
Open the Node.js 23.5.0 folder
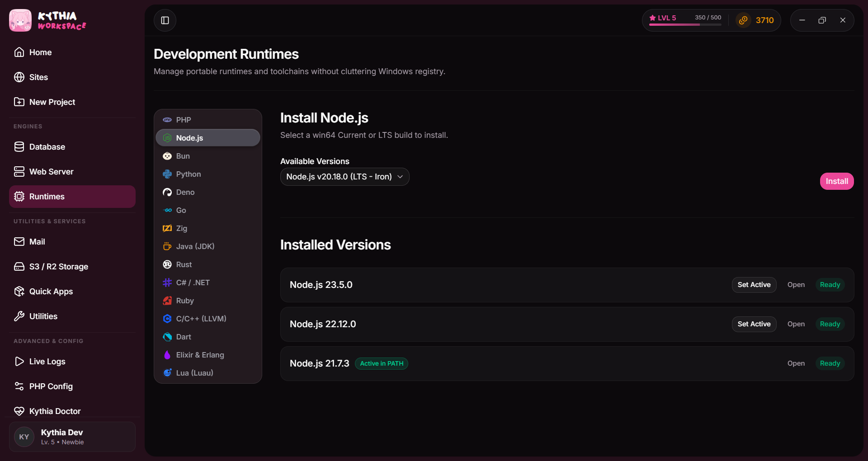tap(796, 285)
